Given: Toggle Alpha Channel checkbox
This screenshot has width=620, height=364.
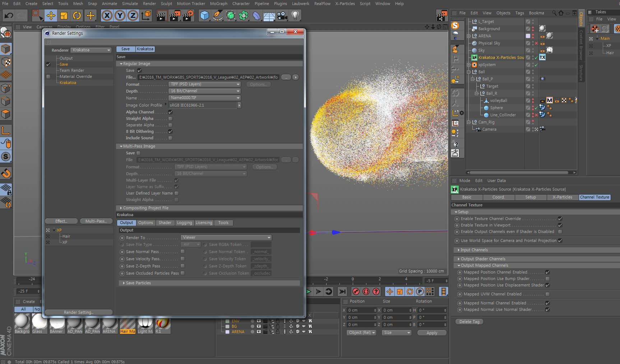Looking at the screenshot, I should point(171,112).
